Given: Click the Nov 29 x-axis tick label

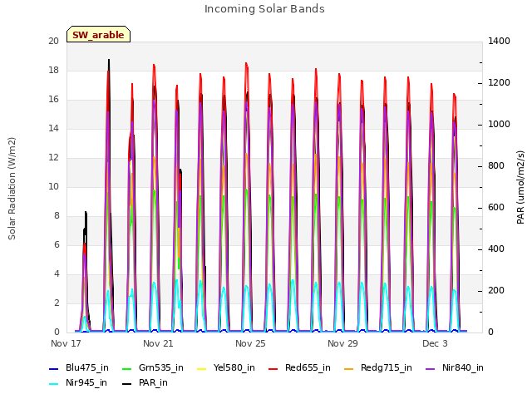Looking at the screenshot, I should click(x=342, y=343).
